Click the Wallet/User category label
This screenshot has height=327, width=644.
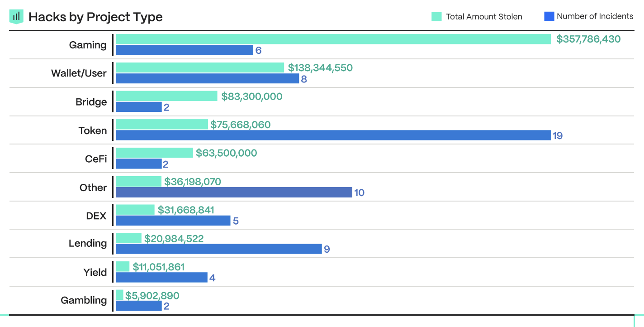(x=79, y=73)
